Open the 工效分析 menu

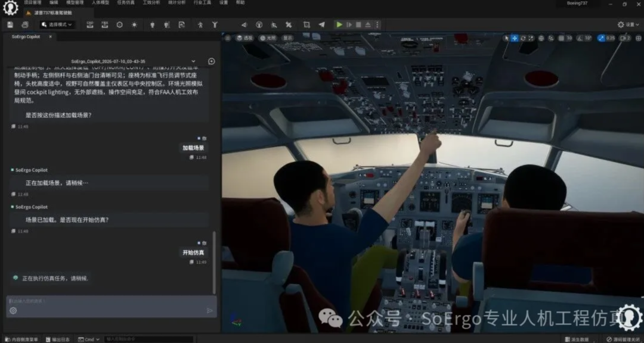point(151,2)
